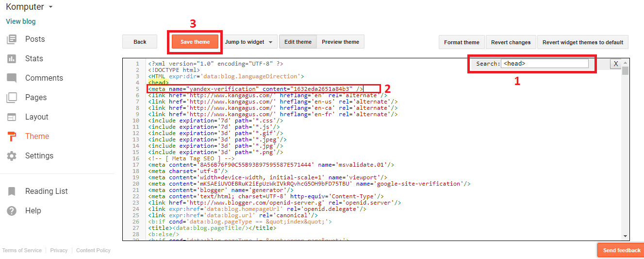Click the highlighted <head> tag line
Image resolution: width=644 pixels, height=259 pixels.
159,83
